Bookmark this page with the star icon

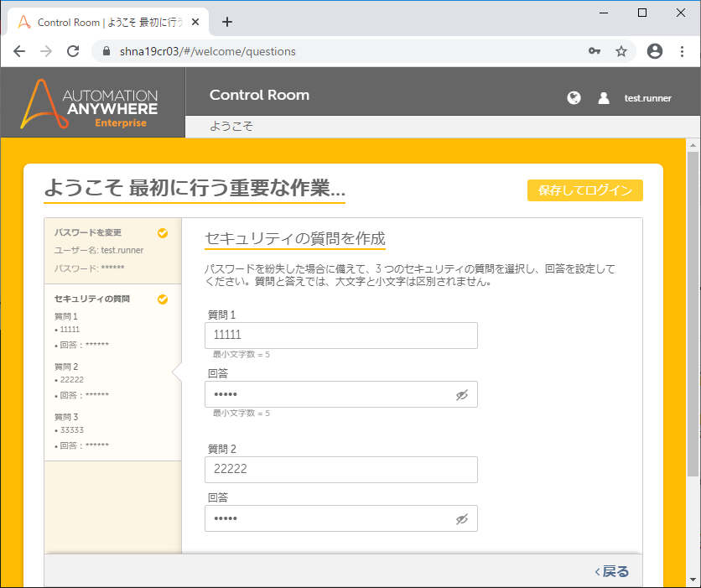621,51
